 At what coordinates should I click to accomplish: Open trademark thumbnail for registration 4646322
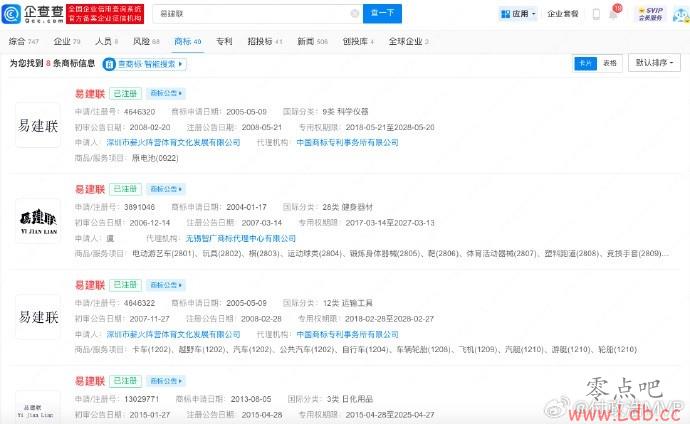coord(38,317)
